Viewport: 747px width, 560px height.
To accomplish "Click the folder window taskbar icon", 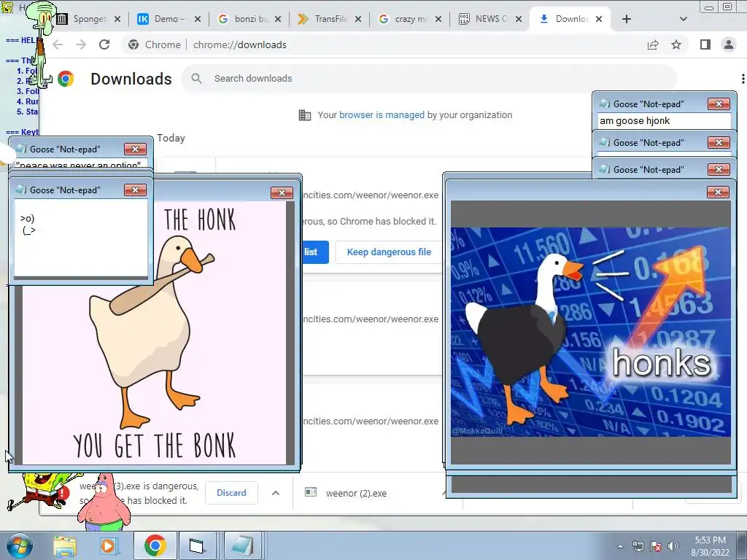I will (196, 545).
